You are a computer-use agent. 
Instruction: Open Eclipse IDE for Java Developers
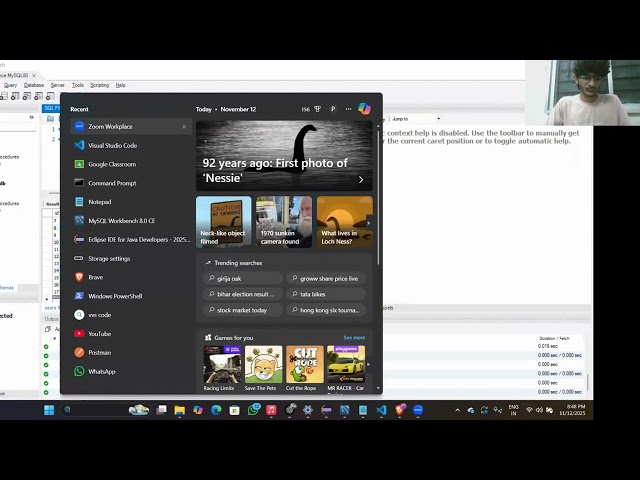(x=131, y=240)
